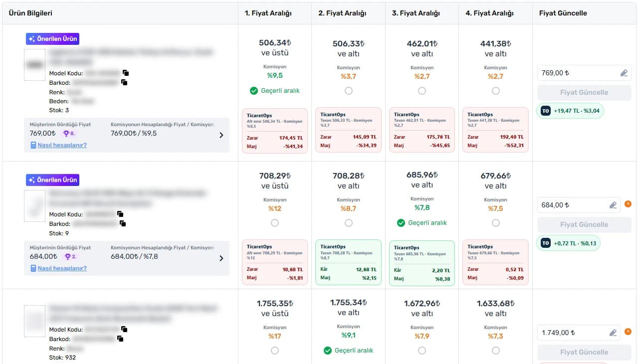Click the orange clock icon beside 1.749,00 ₺
638x364 pixels.
628,332
